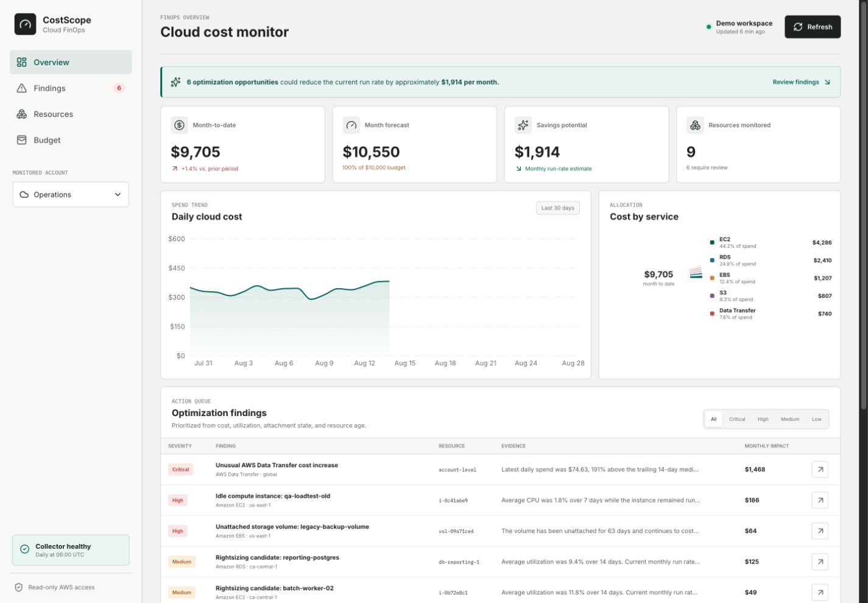
Task: Click the cost-by-service donut chart graphic
Action: (696, 272)
